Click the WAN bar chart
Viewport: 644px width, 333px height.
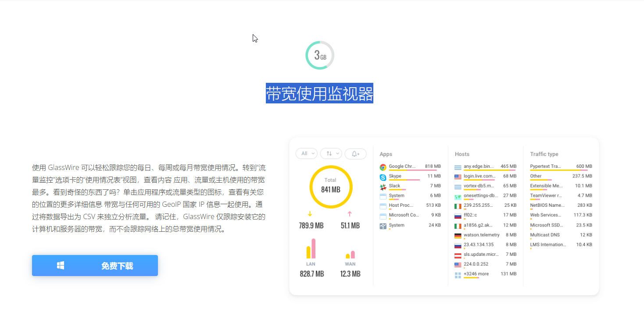350,255
